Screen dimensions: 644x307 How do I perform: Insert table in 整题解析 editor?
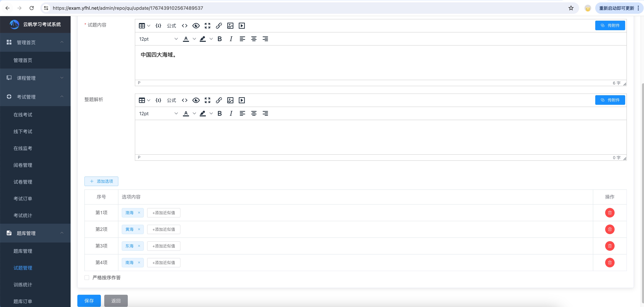142,100
